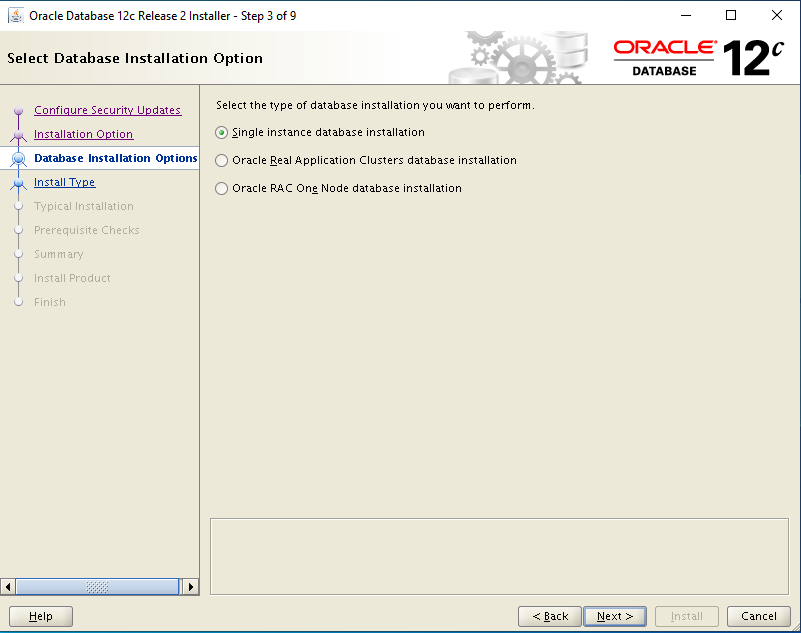The image size is (801, 633).
Task: Cancel the installer
Action: tap(759, 616)
